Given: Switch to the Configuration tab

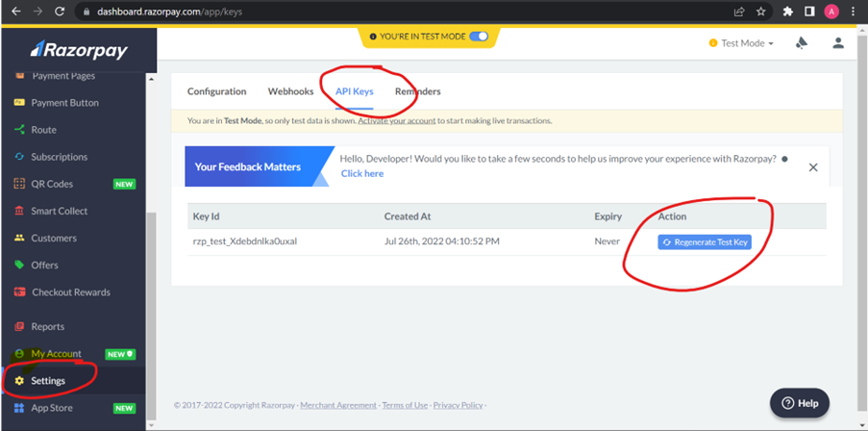Looking at the screenshot, I should click(216, 91).
